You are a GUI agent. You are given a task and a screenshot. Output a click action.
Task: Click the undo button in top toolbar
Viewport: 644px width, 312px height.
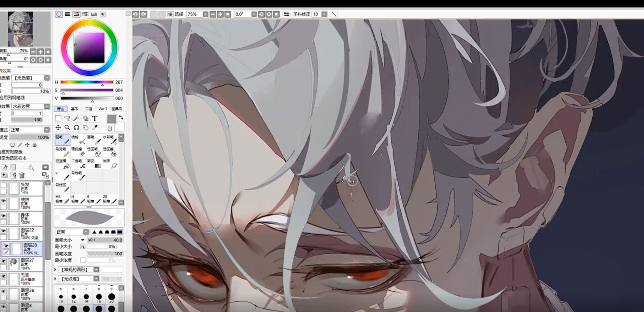136,14
